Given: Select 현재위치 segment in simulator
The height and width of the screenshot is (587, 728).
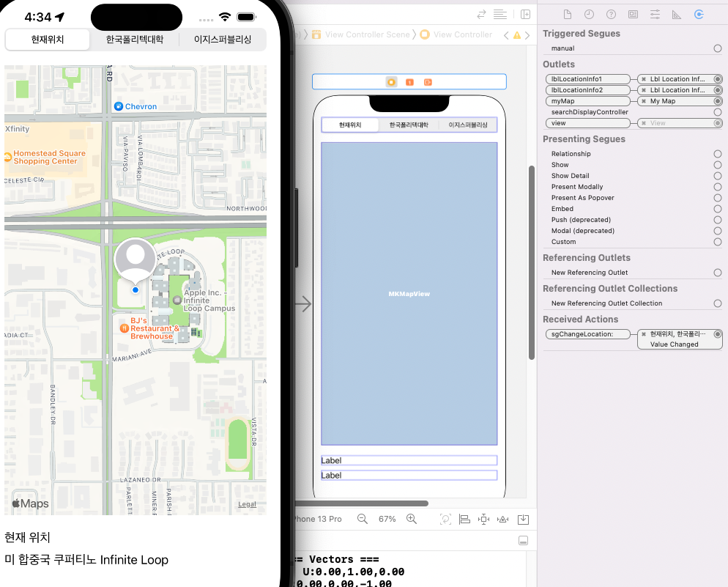Looking at the screenshot, I should pos(48,40).
